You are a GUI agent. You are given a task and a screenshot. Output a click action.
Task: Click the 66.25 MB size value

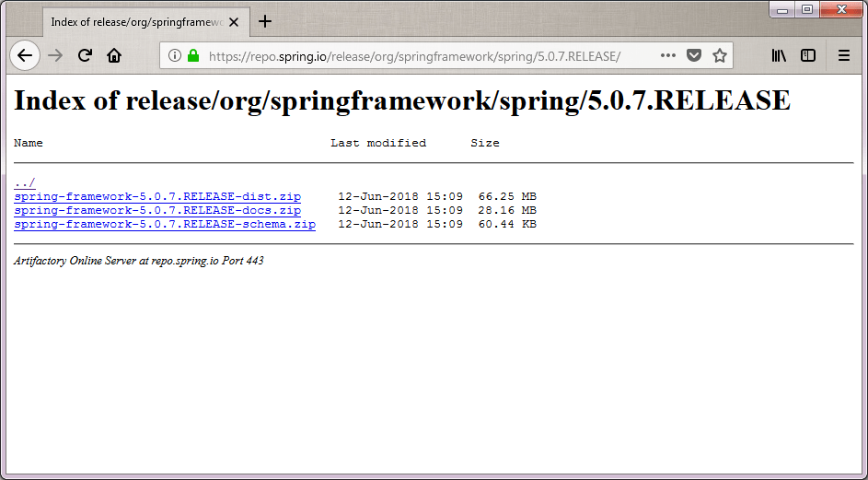tap(507, 196)
